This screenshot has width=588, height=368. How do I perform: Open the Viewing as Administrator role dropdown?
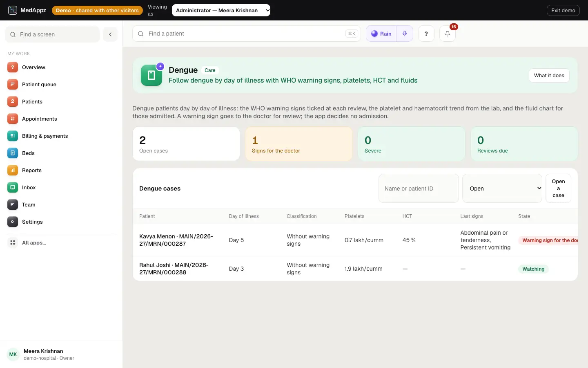pyautogui.click(x=221, y=10)
